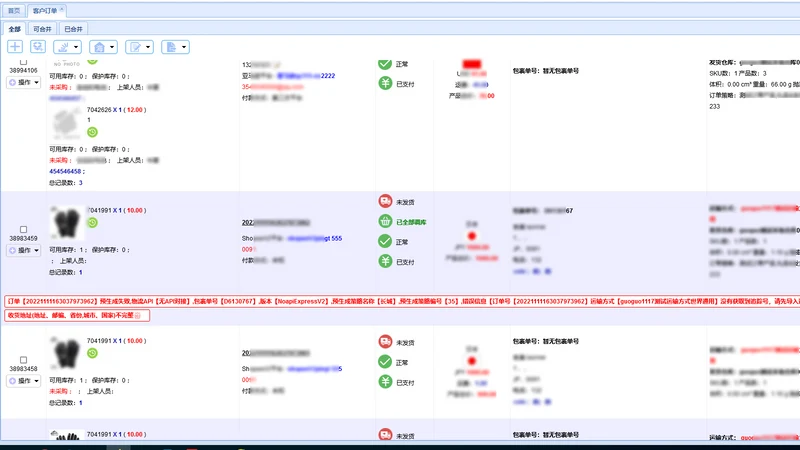The width and height of the screenshot is (800, 450).
Task: Open the underlined order number in order 38983458
Action: click(276, 353)
